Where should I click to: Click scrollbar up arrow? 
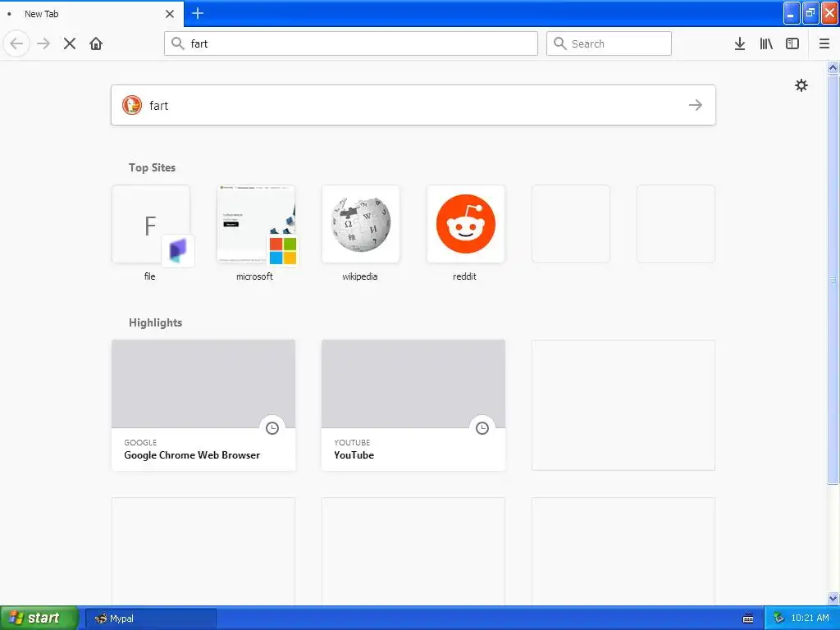[x=833, y=67]
